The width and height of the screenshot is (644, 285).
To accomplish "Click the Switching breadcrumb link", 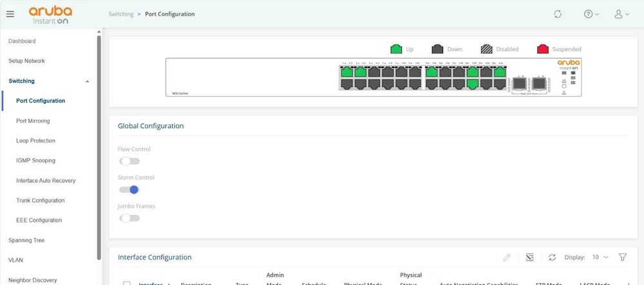I will (121, 14).
